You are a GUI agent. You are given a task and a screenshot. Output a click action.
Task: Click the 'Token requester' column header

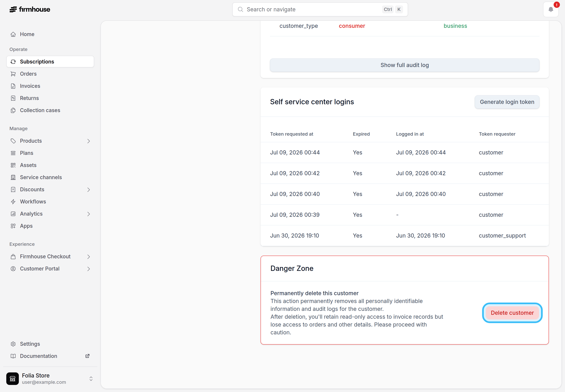pos(497,134)
